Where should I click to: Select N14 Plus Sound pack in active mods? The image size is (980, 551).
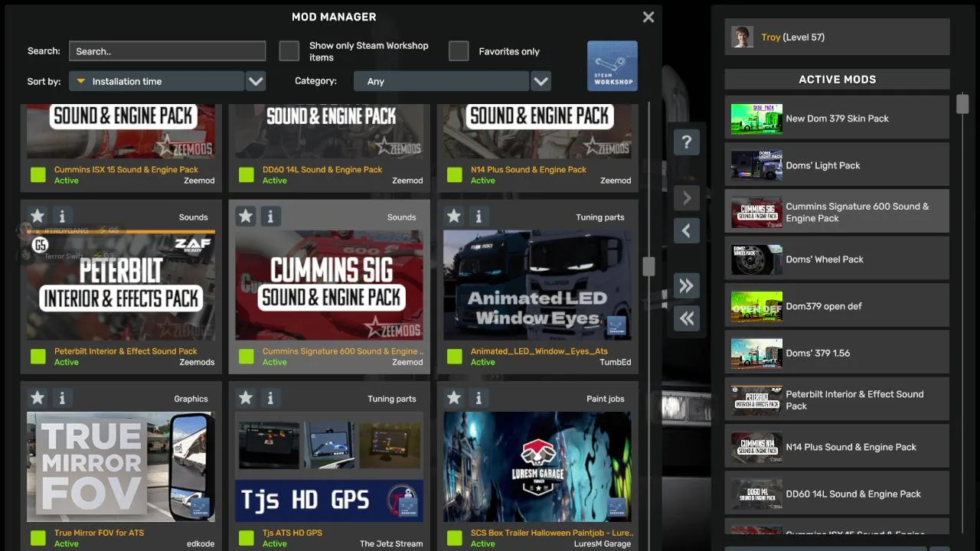837,447
